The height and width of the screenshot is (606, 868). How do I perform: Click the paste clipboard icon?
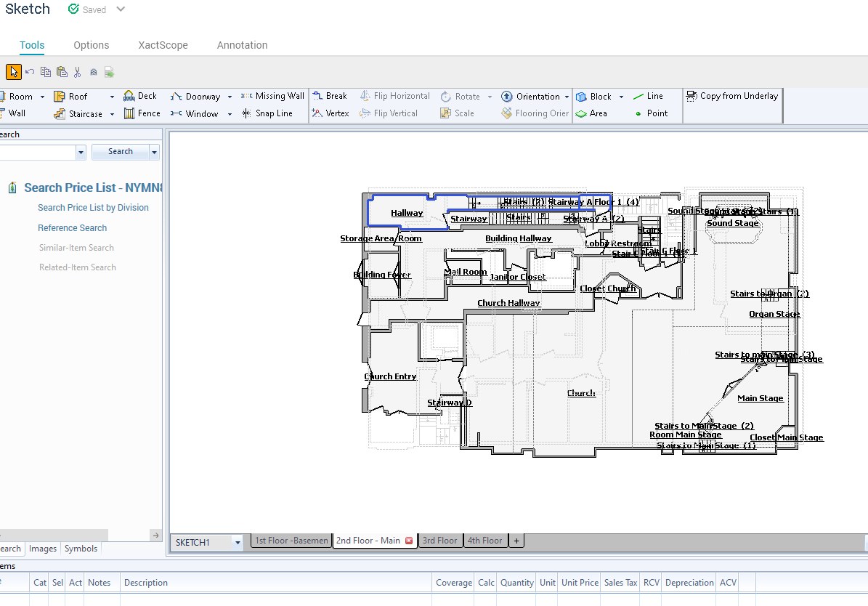click(x=62, y=72)
